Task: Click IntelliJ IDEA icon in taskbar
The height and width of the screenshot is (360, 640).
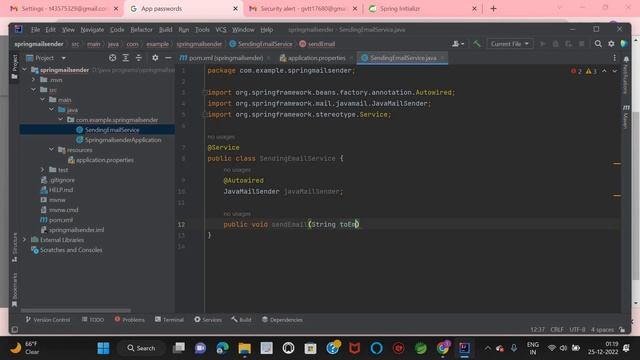Action: (x=464, y=348)
